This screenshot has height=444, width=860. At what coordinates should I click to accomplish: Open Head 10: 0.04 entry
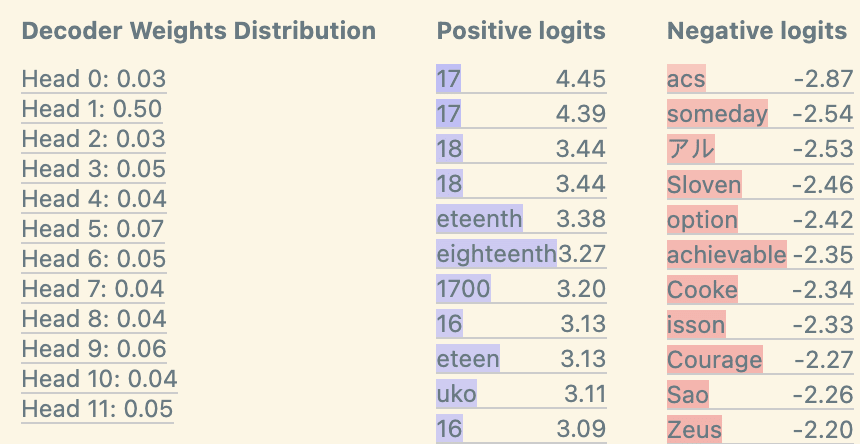coord(99,379)
